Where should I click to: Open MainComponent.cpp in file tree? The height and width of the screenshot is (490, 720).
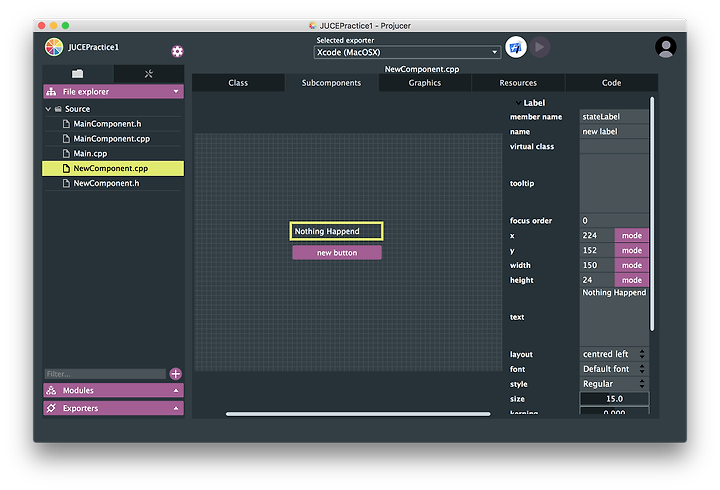pos(113,139)
